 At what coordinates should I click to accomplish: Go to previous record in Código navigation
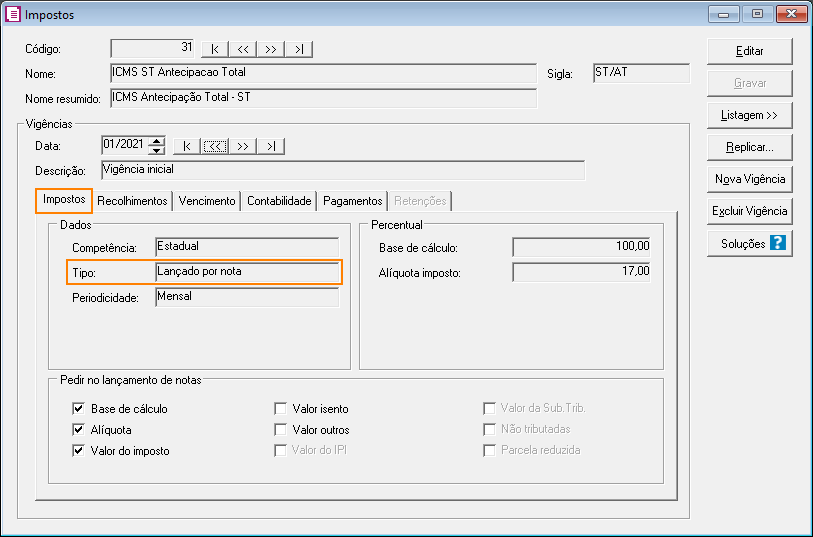(243, 49)
